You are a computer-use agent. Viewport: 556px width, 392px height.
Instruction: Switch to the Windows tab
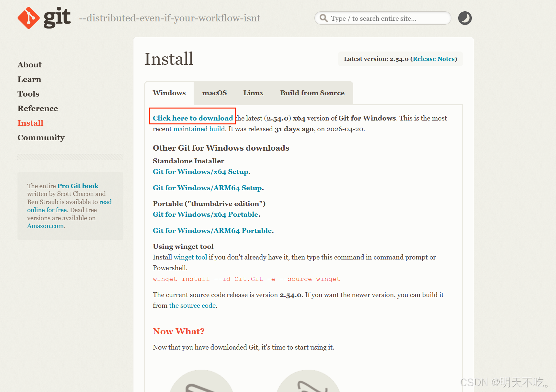[169, 93]
